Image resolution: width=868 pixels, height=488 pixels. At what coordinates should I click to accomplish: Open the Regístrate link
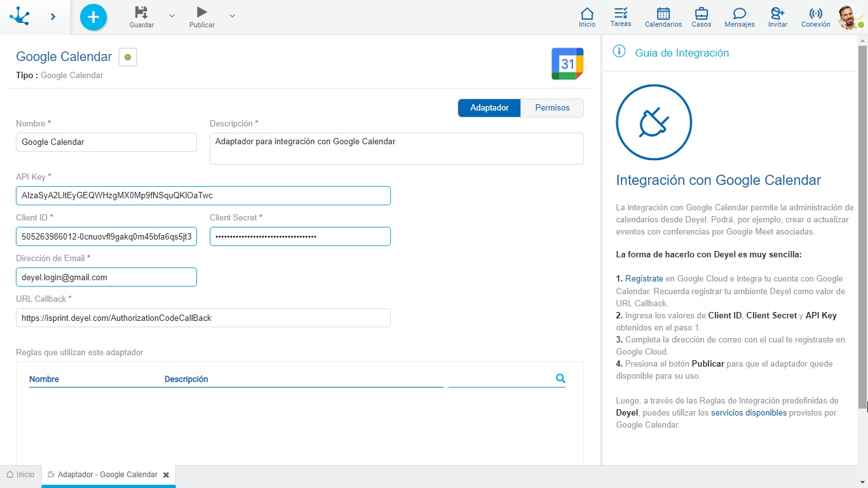pos(644,279)
